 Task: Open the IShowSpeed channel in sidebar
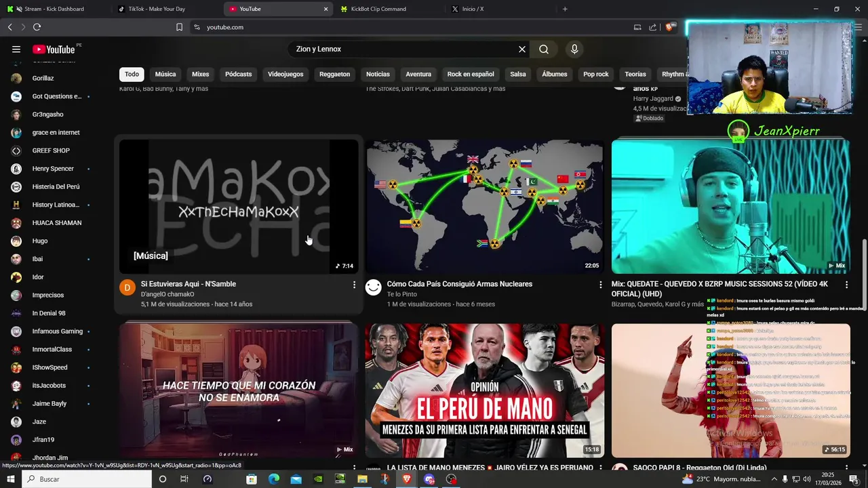[50, 367]
